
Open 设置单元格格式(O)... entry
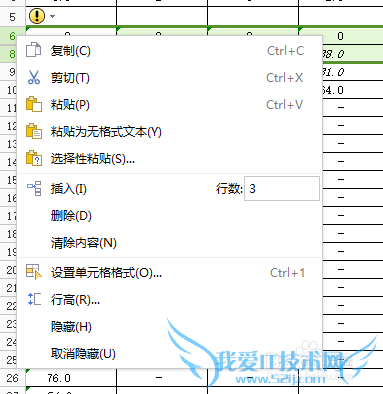click(x=170, y=273)
